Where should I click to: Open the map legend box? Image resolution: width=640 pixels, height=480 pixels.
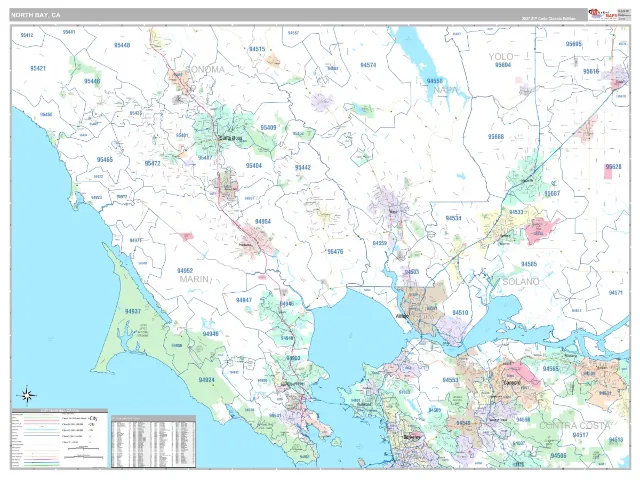point(60,438)
